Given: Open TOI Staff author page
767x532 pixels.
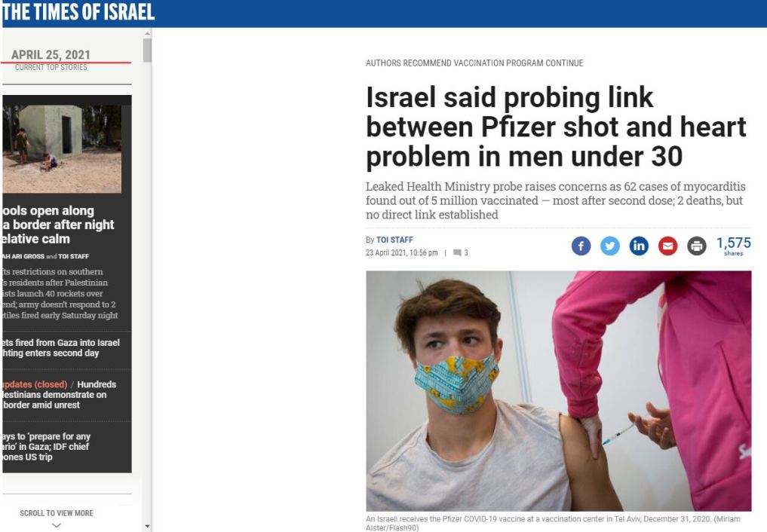Looking at the screenshot, I should (394, 240).
